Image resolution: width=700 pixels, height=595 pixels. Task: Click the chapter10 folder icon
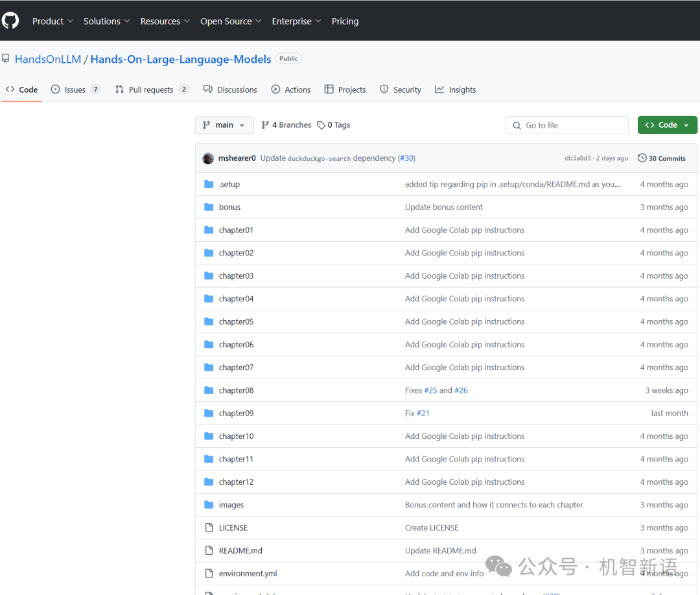click(x=209, y=436)
